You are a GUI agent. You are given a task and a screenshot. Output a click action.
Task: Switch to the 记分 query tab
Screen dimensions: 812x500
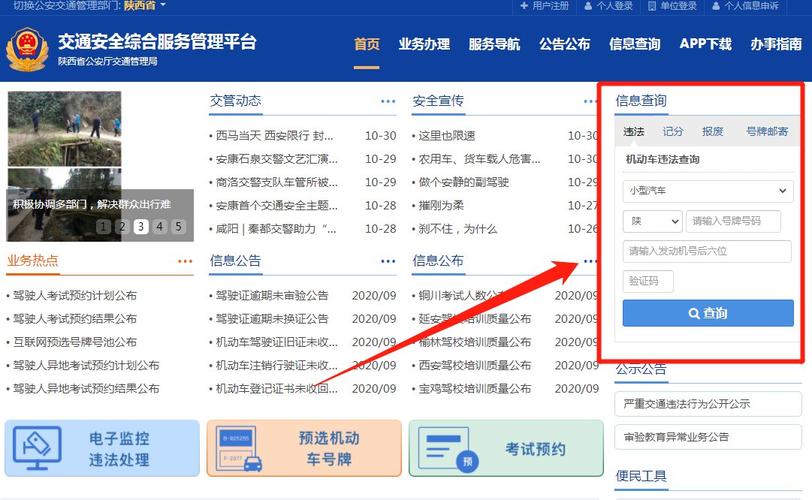[673, 131]
